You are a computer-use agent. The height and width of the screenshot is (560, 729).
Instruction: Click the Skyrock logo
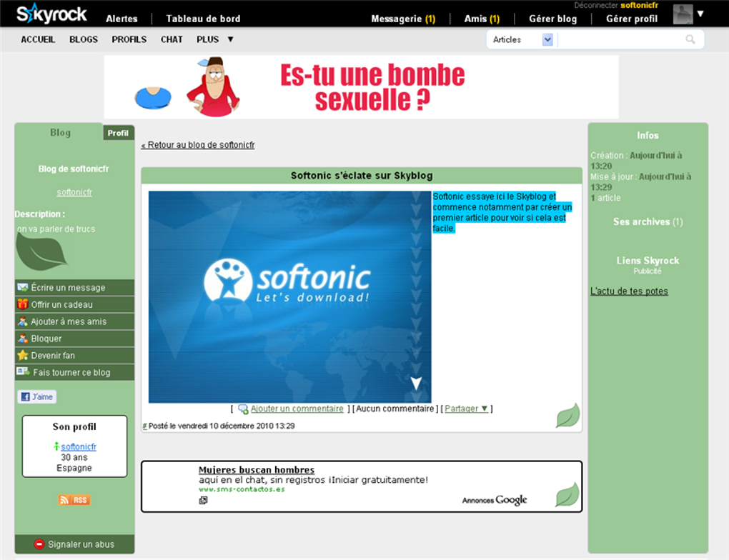pyautogui.click(x=51, y=14)
